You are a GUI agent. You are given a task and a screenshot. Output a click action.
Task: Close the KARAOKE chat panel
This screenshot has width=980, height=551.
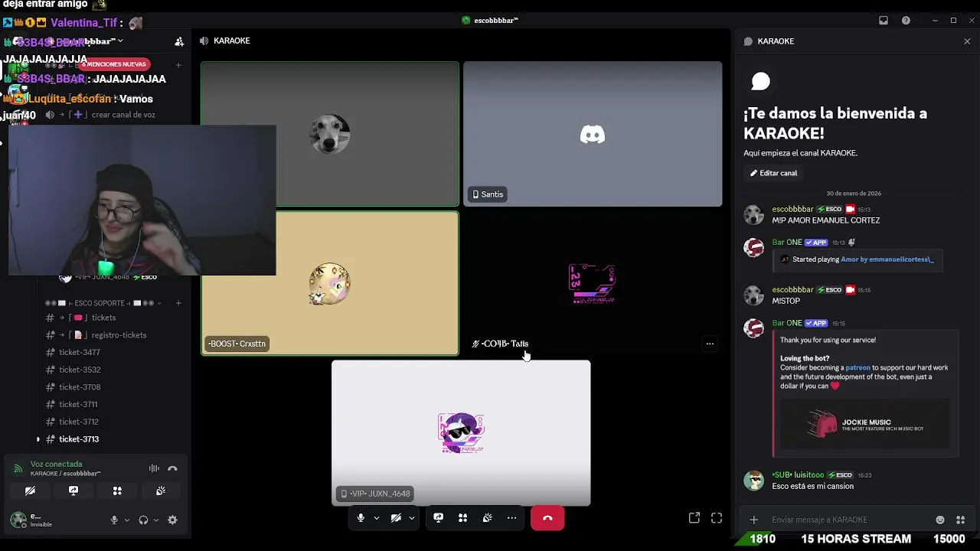967,41
